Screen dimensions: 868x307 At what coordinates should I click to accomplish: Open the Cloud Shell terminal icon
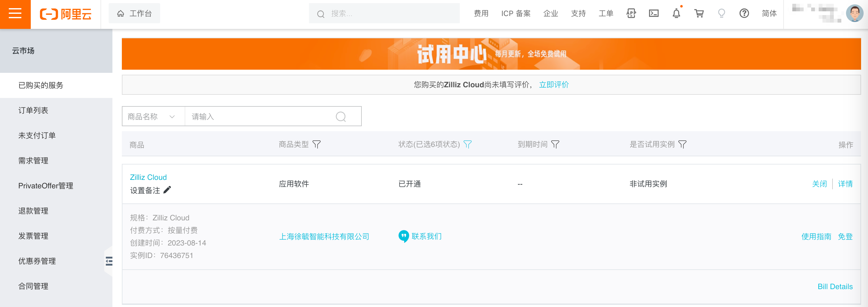point(654,13)
